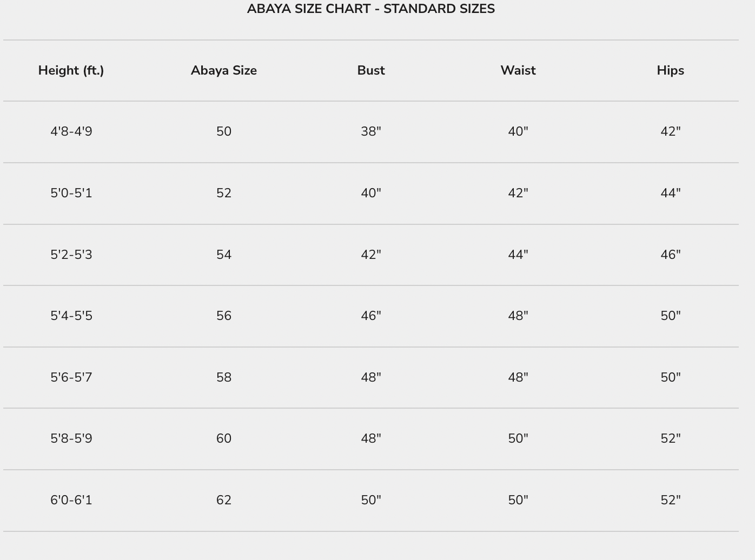Click the Hips column header
Screen dimensions: 755x560
click(x=670, y=70)
